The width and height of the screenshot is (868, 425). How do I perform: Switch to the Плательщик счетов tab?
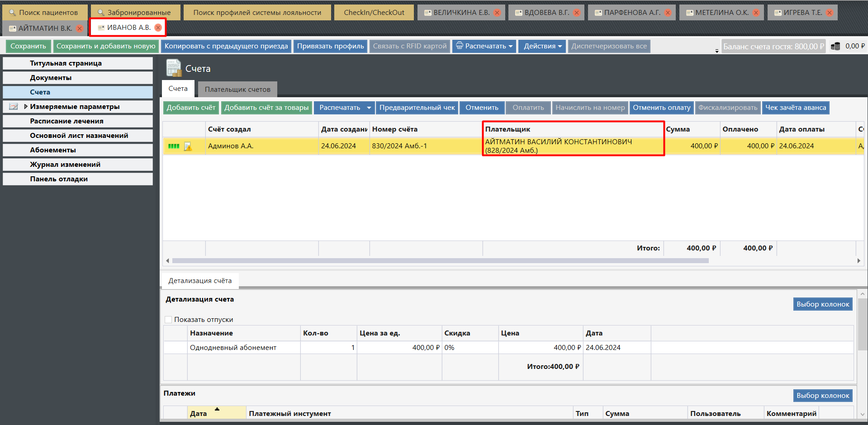pos(237,90)
